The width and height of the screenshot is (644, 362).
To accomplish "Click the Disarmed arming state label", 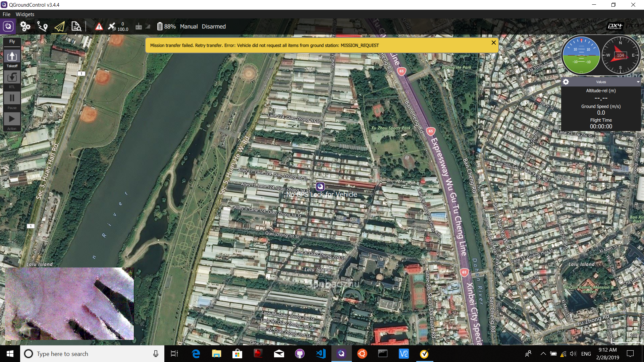I will tap(214, 26).
